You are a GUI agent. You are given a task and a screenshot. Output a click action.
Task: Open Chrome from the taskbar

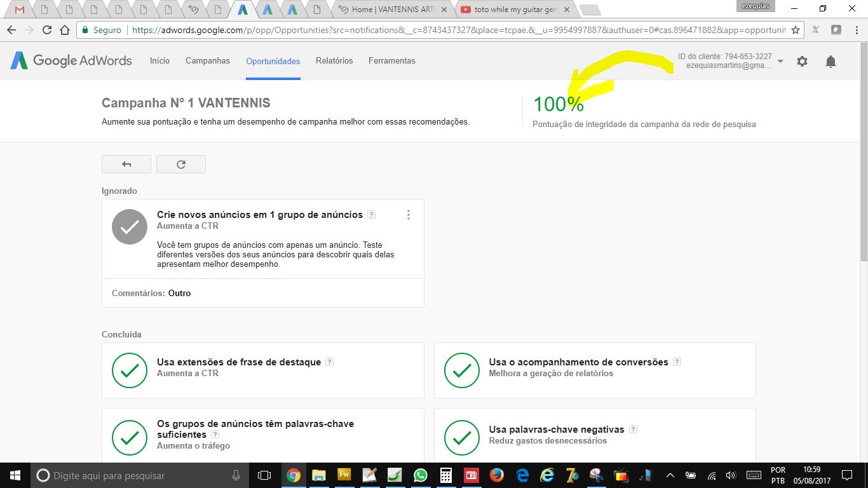coord(293,475)
